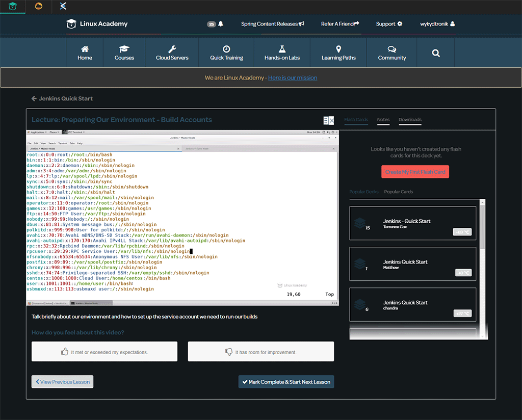Switch to the Notes tab

pos(383,120)
